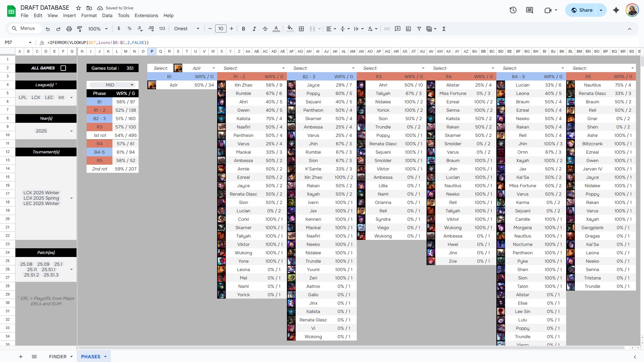The height and width of the screenshot is (362, 644).
Task: Insert link icon in toolbar
Action: point(387,29)
